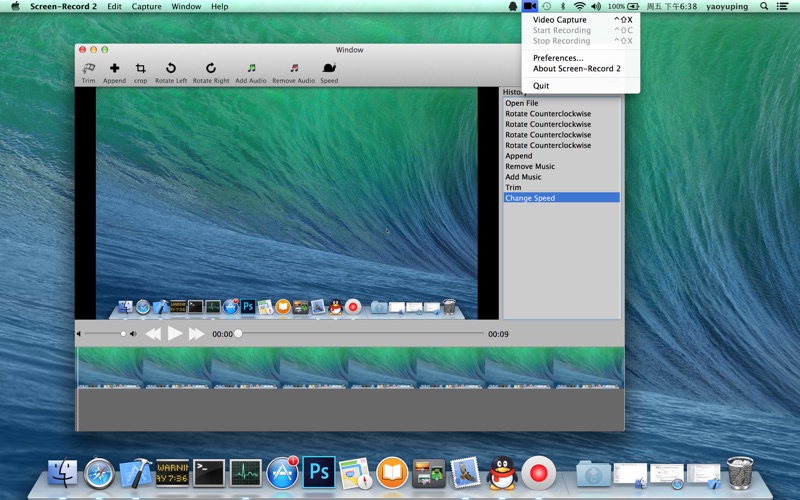Select the Trim history entry
The image size is (800, 500).
pyautogui.click(x=513, y=188)
